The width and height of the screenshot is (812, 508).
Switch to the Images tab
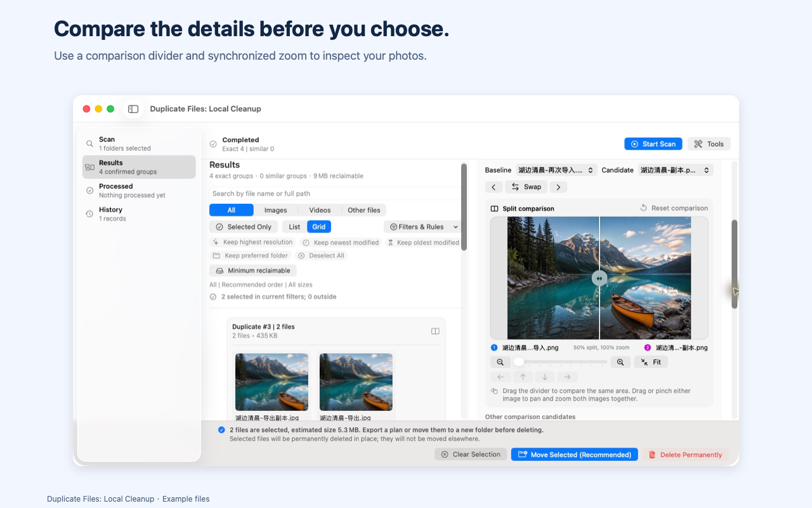pos(275,210)
